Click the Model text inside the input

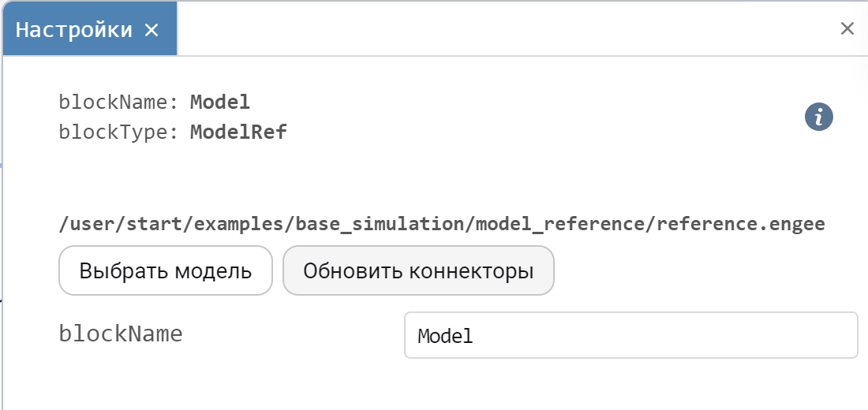[445, 336]
